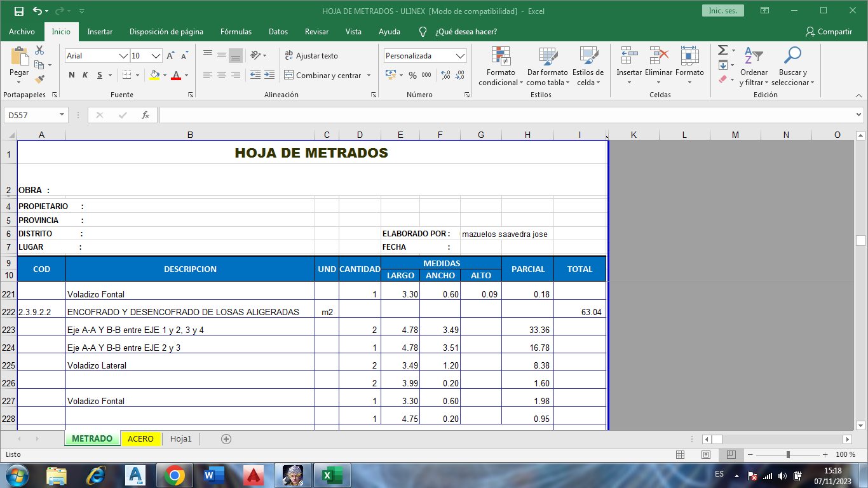Toggle Ajustar texto wrap text

tap(311, 56)
